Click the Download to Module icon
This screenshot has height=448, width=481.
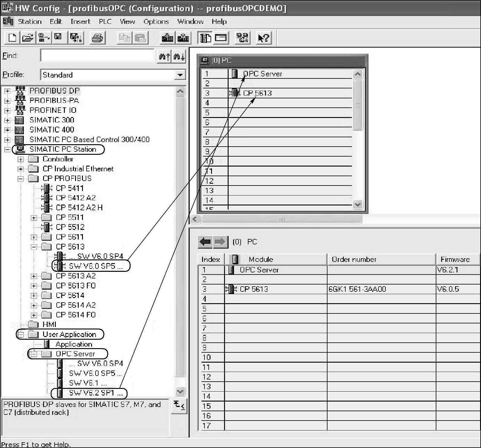167,38
